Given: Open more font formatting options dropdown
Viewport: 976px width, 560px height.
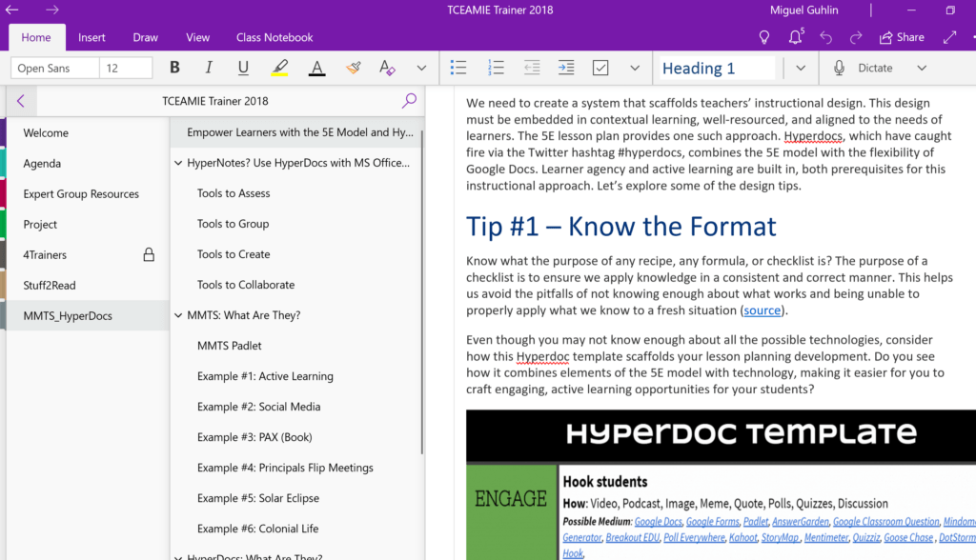Looking at the screenshot, I should (421, 68).
